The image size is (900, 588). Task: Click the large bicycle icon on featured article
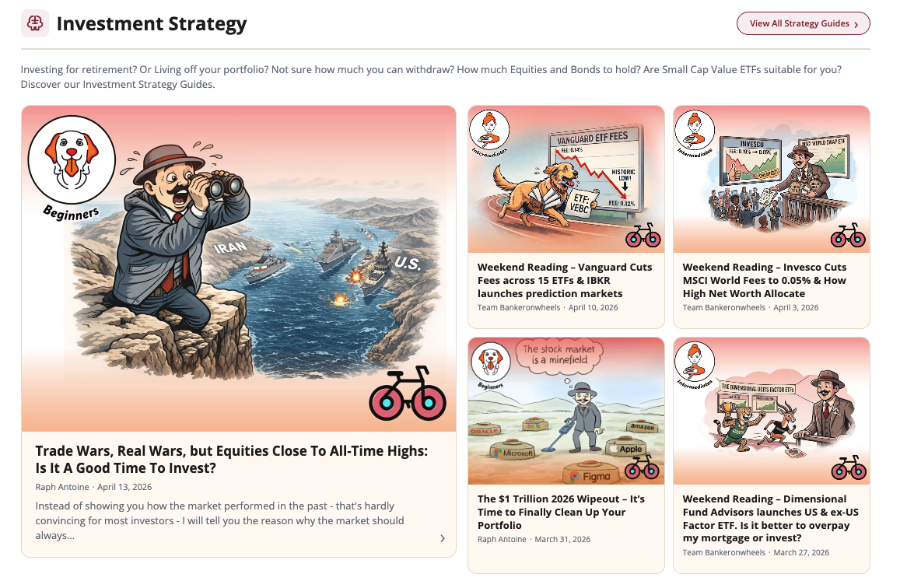(x=408, y=394)
